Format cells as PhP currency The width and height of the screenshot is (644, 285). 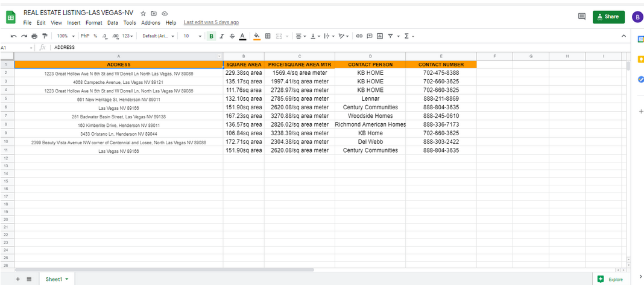(x=85, y=36)
